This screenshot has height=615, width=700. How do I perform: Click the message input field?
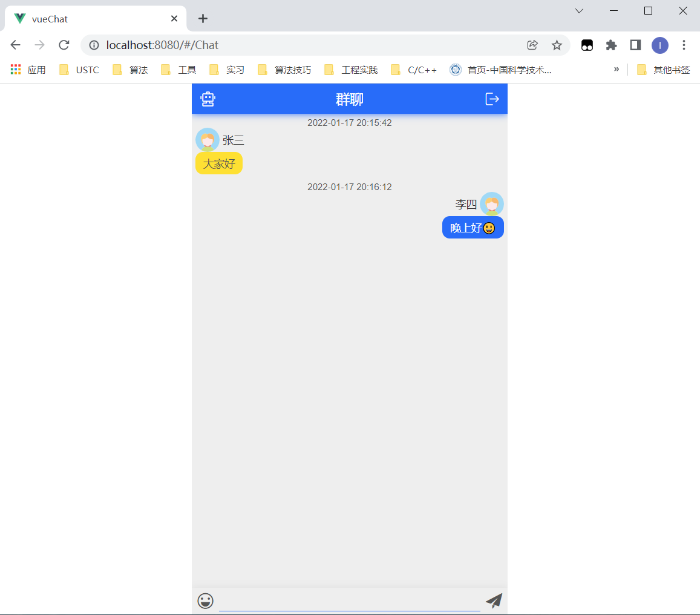click(350, 600)
